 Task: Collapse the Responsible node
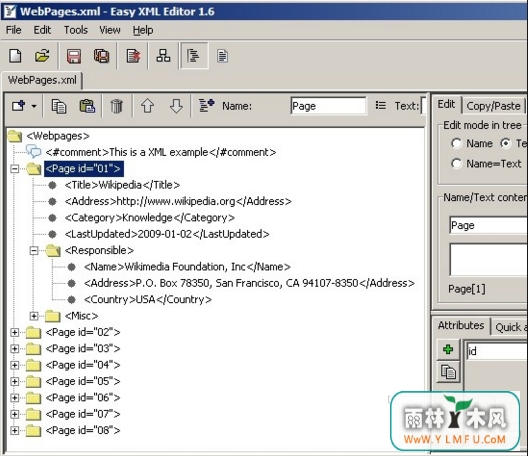[x=34, y=250]
